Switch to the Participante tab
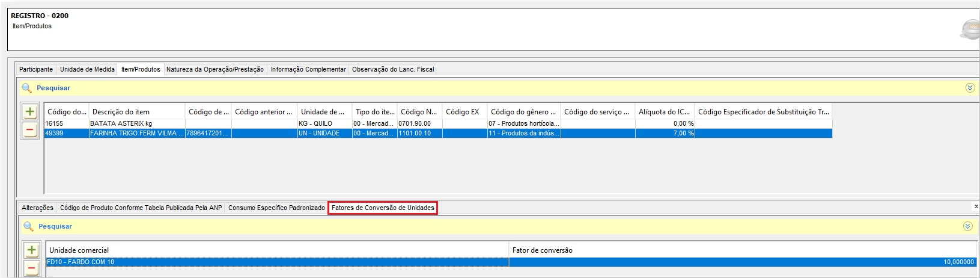Screen dimensions: 980x278 [36, 69]
